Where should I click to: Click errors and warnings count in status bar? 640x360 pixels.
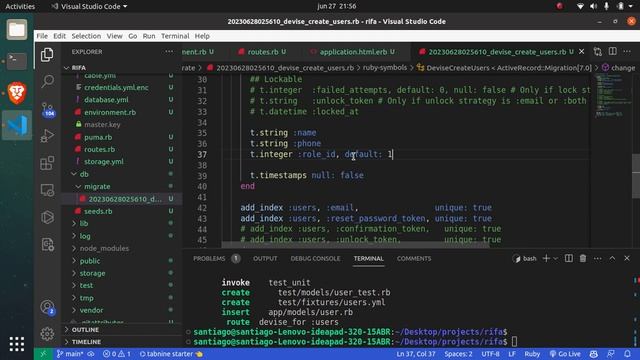tap(117, 354)
